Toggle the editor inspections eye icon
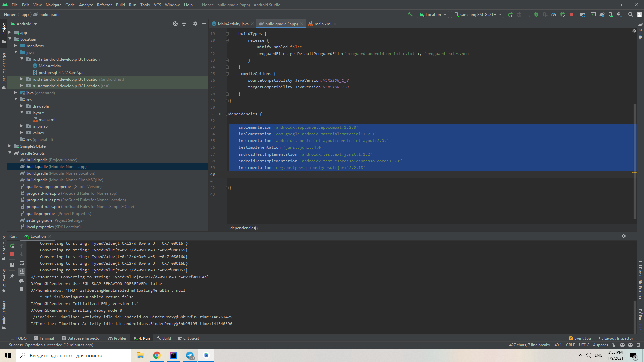The height and width of the screenshot is (362, 644). [634, 31]
